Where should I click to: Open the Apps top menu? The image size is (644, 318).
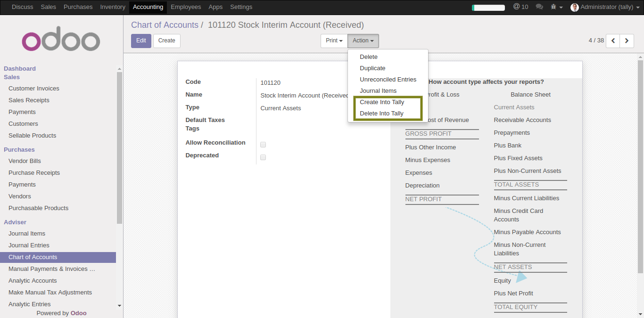(x=215, y=7)
